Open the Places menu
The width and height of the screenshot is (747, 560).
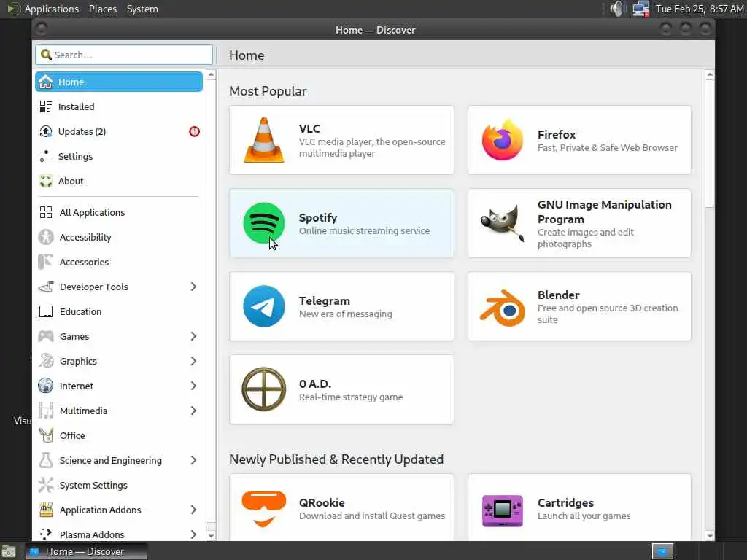[102, 9]
